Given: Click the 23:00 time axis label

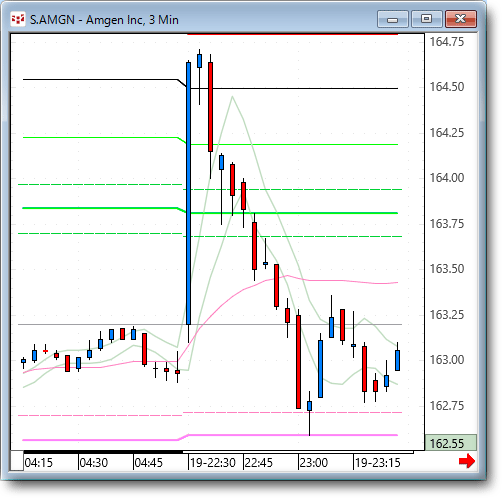Looking at the screenshot, I should [313, 463].
